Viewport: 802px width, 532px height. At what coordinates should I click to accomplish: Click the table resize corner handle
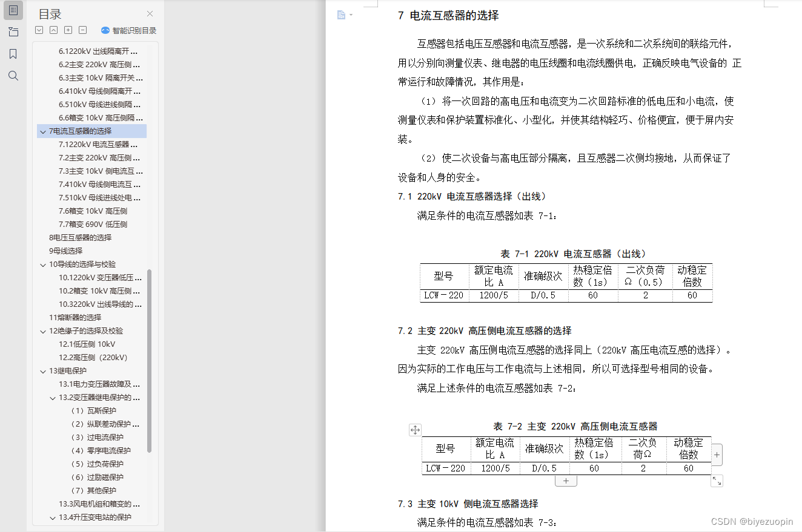click(717, 481)
